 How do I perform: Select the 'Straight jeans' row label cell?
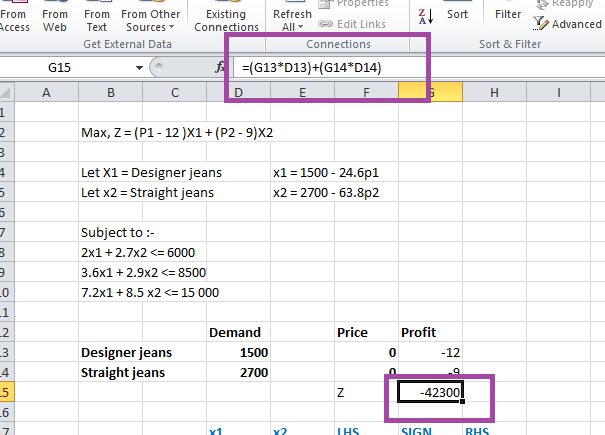pyautogui.click(x=123, y=372)
